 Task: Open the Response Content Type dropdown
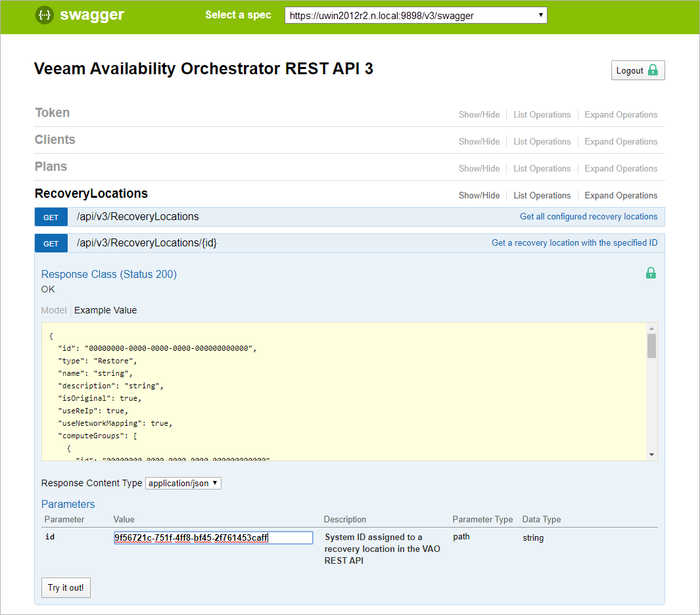click(x=183, y=484)
